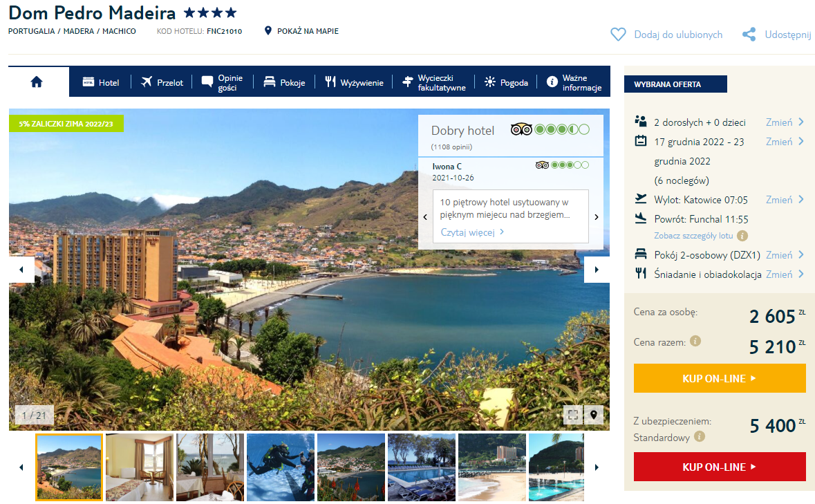Open Czytaj więcej review link

(x=472, y=232)
